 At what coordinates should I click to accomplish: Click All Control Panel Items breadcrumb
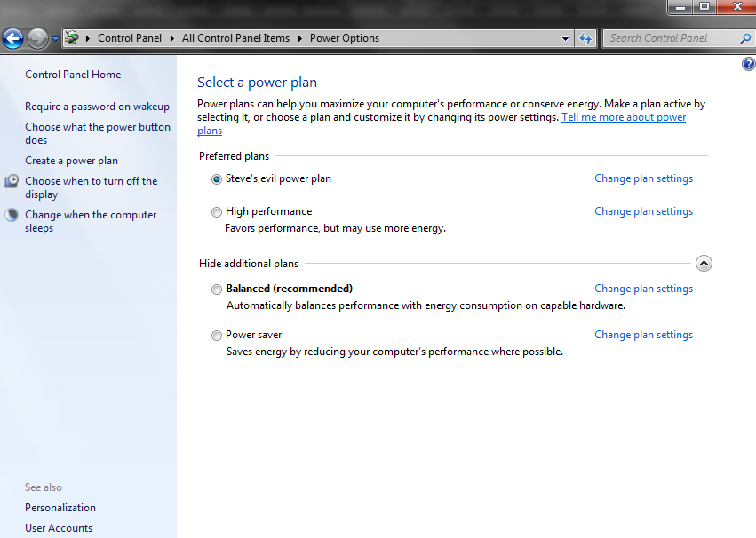[x=235, y=38]
